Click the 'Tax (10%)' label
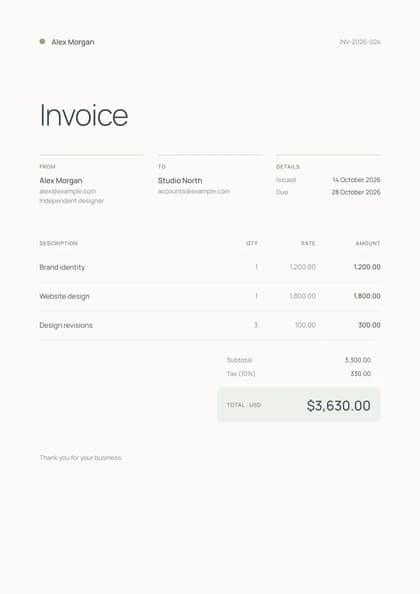Screen dimensions: 420x594 click(241, 374)
